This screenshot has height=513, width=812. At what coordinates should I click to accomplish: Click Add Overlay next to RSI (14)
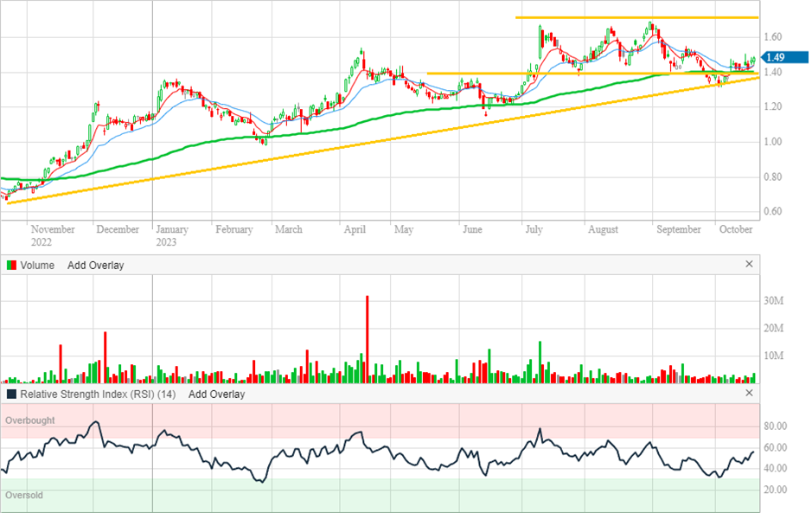(x=216, y=394)
